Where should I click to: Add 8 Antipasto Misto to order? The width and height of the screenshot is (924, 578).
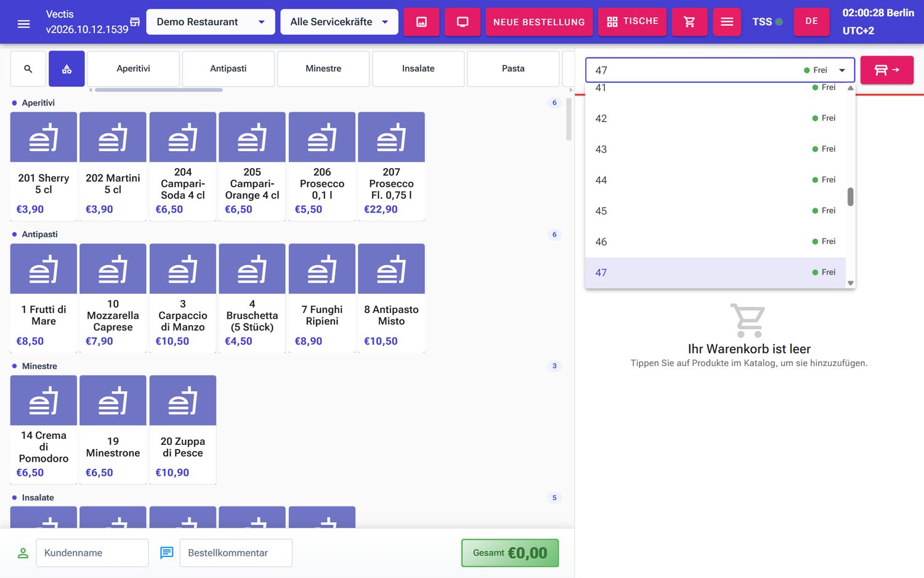click(391, 298)
